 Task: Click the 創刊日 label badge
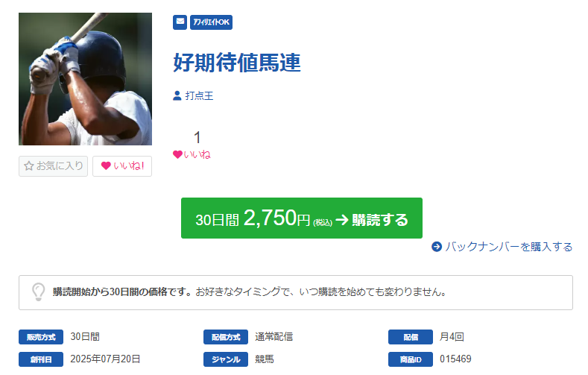coord(41,359)
